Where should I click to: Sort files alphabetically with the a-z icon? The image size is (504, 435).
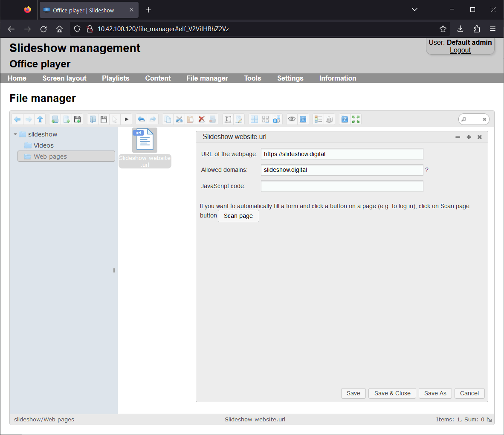tap(329, 119)
